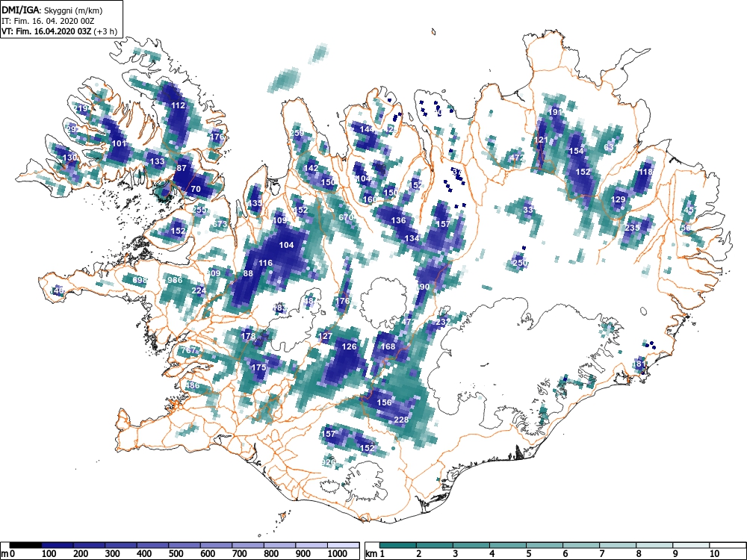Image resolution: width=747 pixels, height=560 pixels.
Task: Click the visibility value 259
Action: (297, 133)
